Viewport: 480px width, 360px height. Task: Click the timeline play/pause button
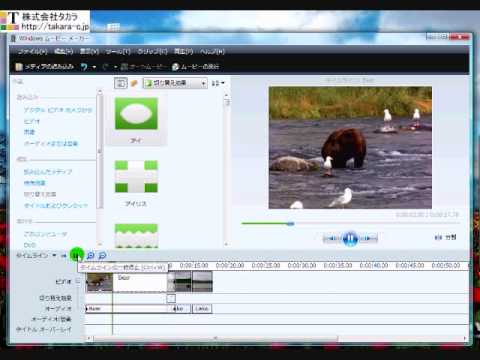(77, 256)
